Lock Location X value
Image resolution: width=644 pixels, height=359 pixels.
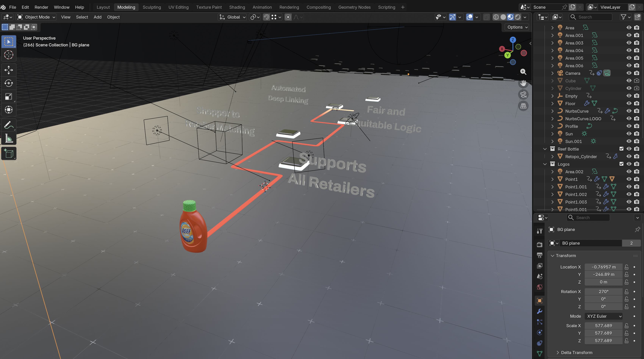click(x=627, y=267)
